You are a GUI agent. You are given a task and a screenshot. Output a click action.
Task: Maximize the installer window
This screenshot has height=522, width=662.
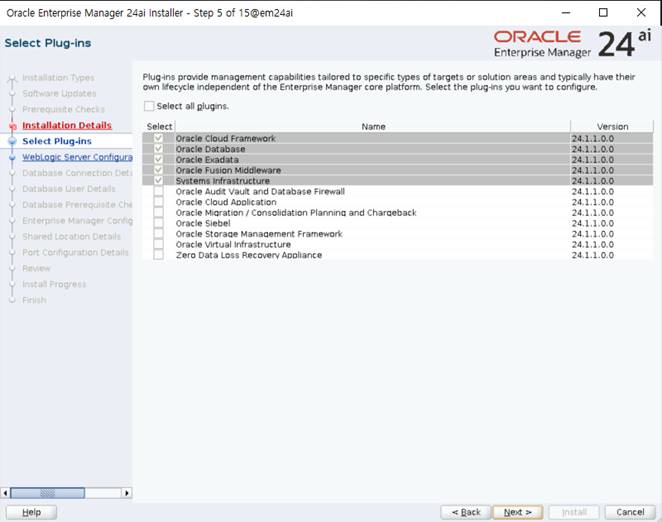tap(603, 13)
